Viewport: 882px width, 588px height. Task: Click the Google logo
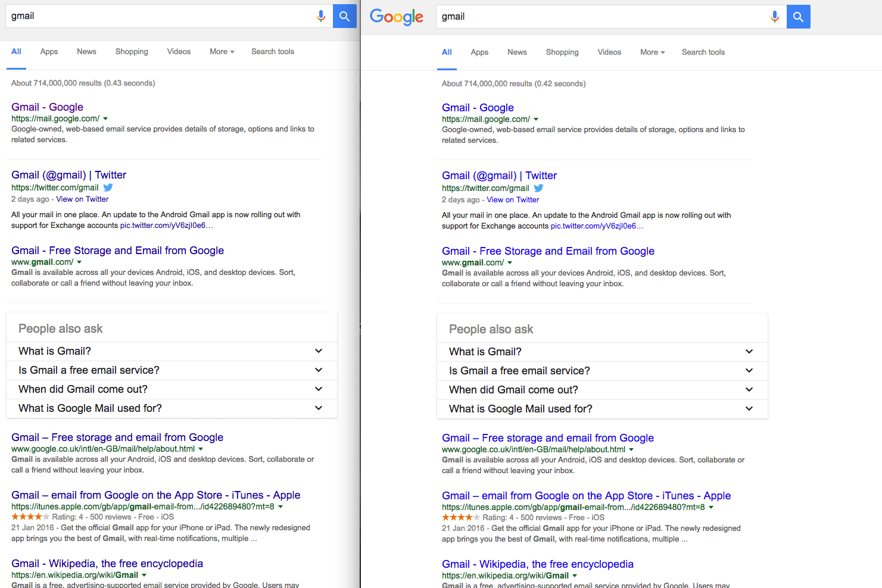click(397, 17)
